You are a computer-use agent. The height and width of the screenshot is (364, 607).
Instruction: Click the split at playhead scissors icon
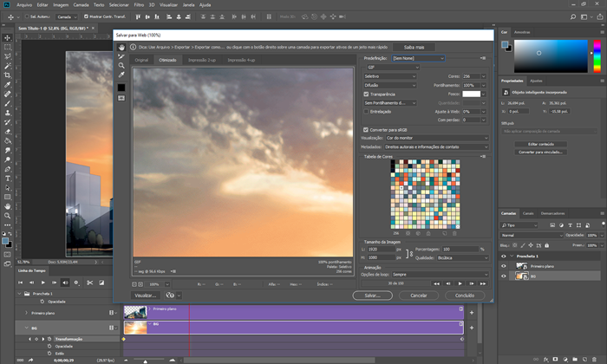[90, 283]
